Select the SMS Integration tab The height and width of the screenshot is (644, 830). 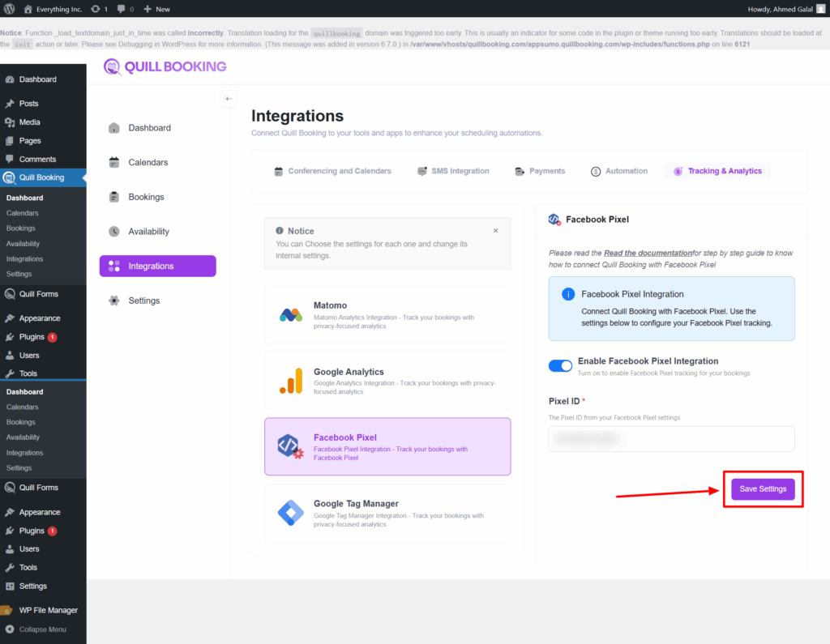click(453, 171)
